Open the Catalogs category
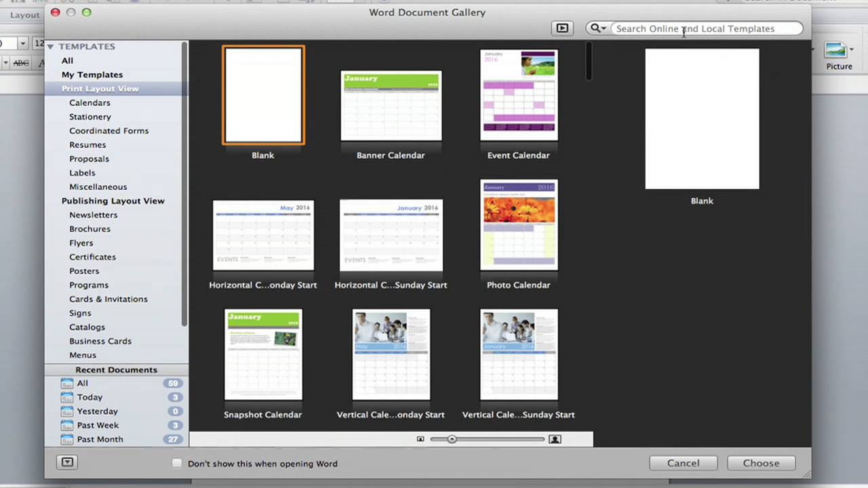The height and width of the screenshot is (488, 868). (x=87, y=327)
